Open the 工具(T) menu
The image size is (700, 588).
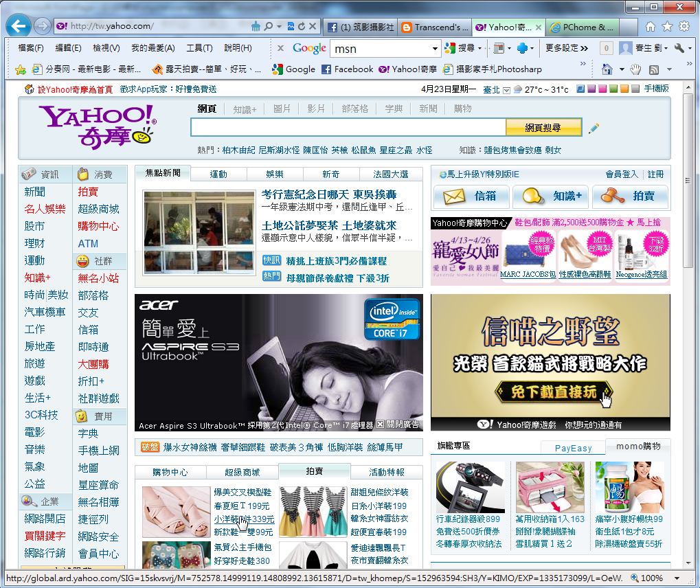tap(199, 48)
